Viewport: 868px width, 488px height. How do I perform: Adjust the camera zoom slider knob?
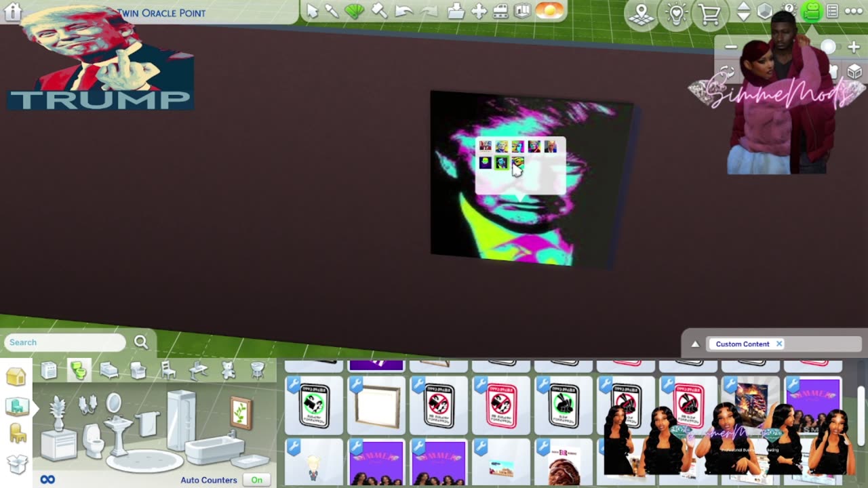coord(828,47)
